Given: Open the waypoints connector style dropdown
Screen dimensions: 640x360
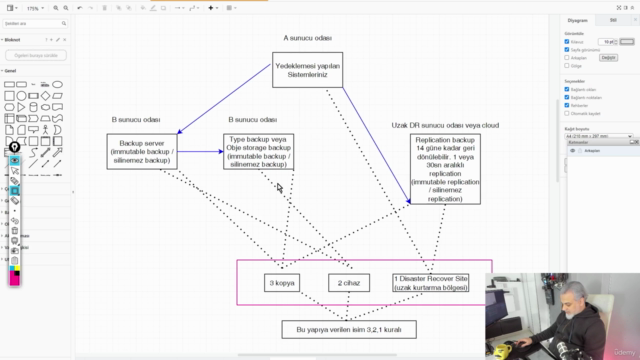Looking at the screenshot, I should pos(193,8).
